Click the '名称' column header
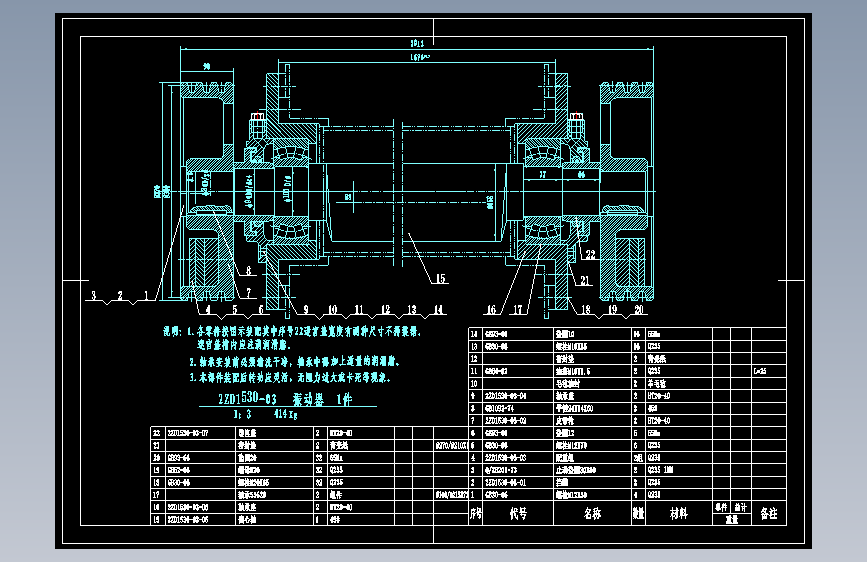This screenshot has width=867, height=562. [x=592, y=514]
